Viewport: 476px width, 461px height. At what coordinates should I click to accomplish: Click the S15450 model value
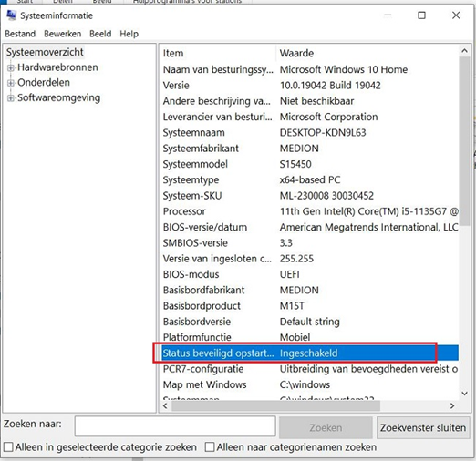[x=295, y=164]
